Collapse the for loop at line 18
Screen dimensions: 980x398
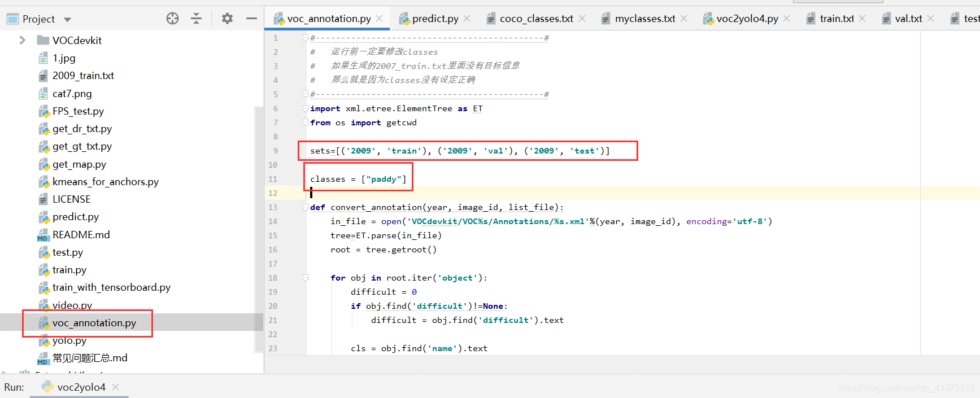tap(306, 278)
